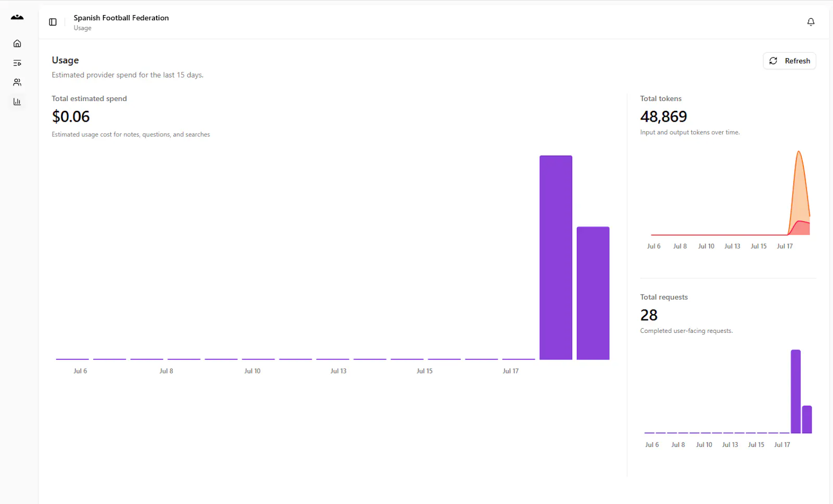Click the Jul 6 label on spend chart
The height and width of the screenshot is (504, 833).
(80, 371)
